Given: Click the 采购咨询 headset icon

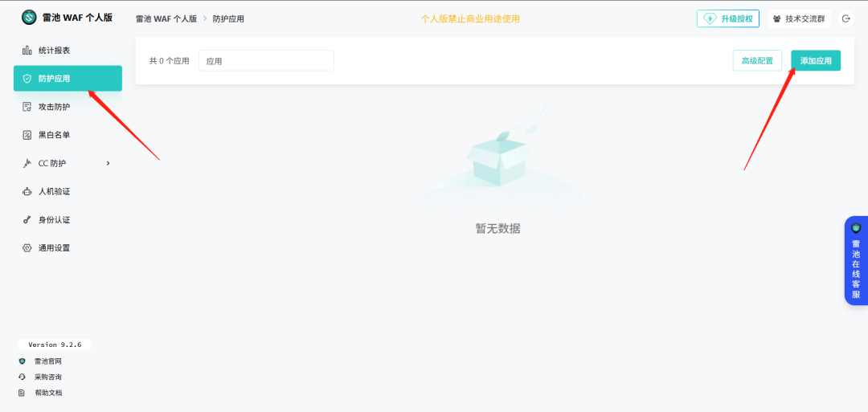Looking at the screenshot, I should (x=23, y=377).
